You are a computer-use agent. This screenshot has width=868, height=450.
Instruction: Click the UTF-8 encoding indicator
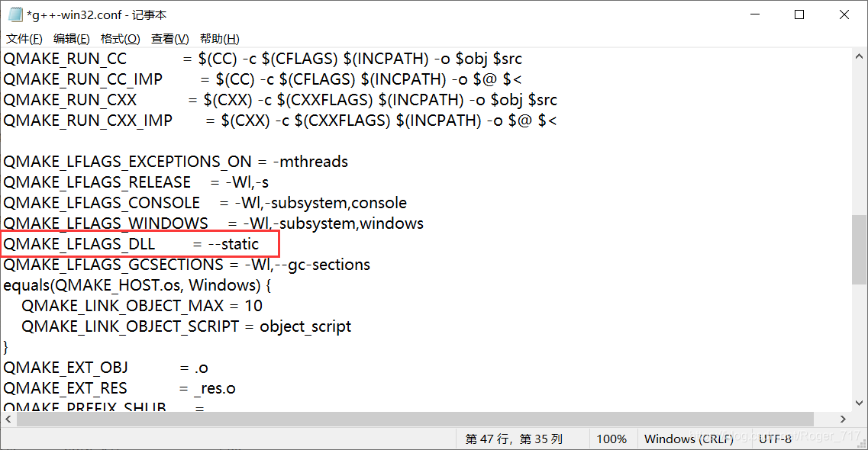point(776,439)
